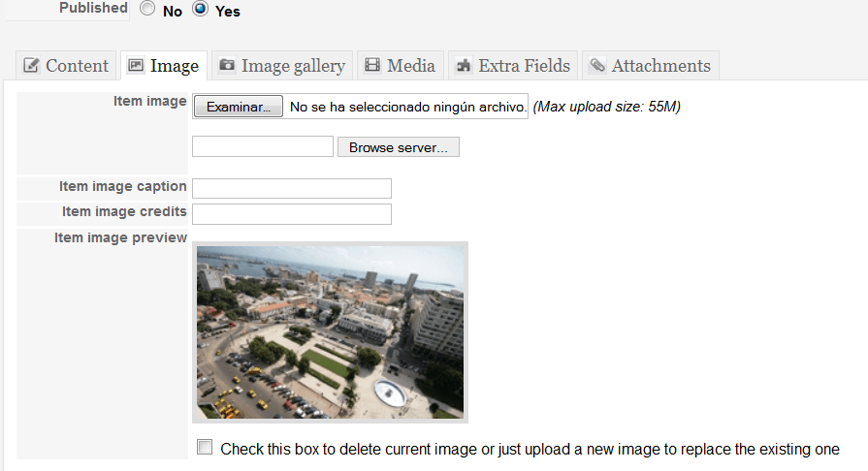Click the 'Item image credits' label

[x=124, y=211]
